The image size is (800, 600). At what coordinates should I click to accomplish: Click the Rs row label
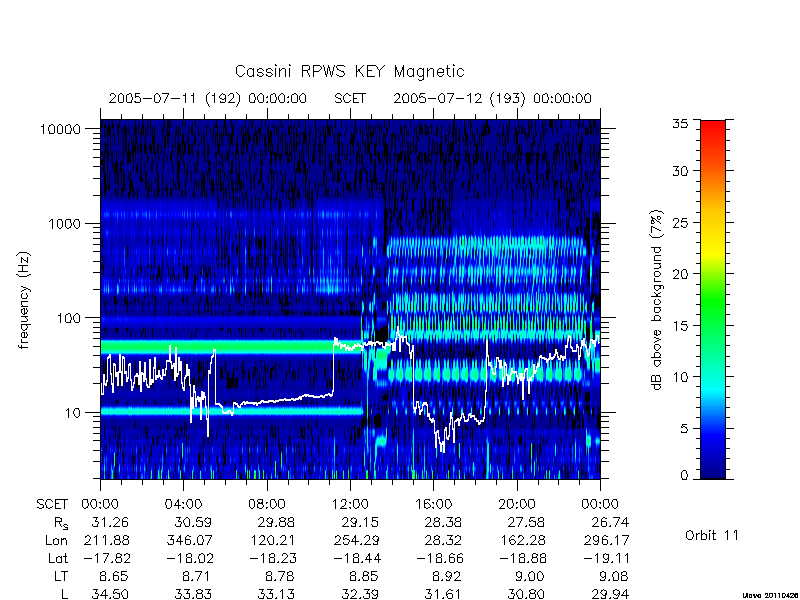(61, 523)
